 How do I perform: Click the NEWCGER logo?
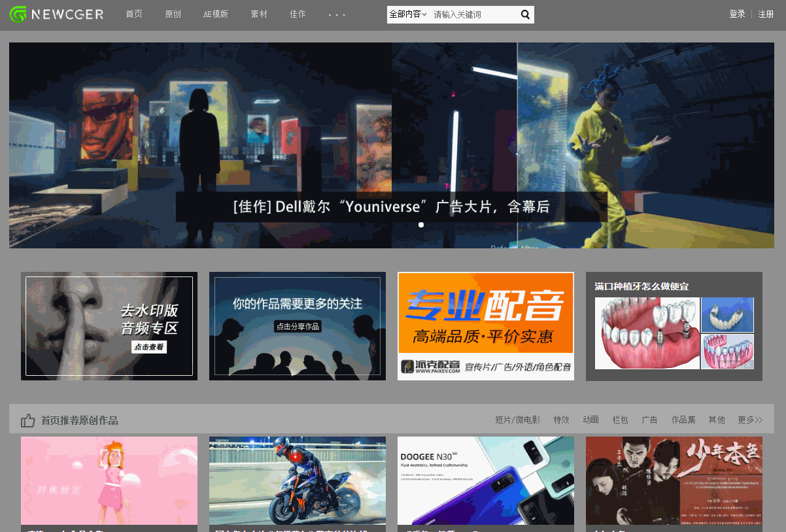(56, 14)
